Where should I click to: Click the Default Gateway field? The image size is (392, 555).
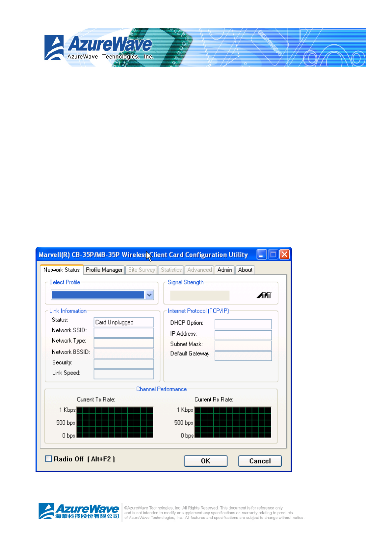243,356
